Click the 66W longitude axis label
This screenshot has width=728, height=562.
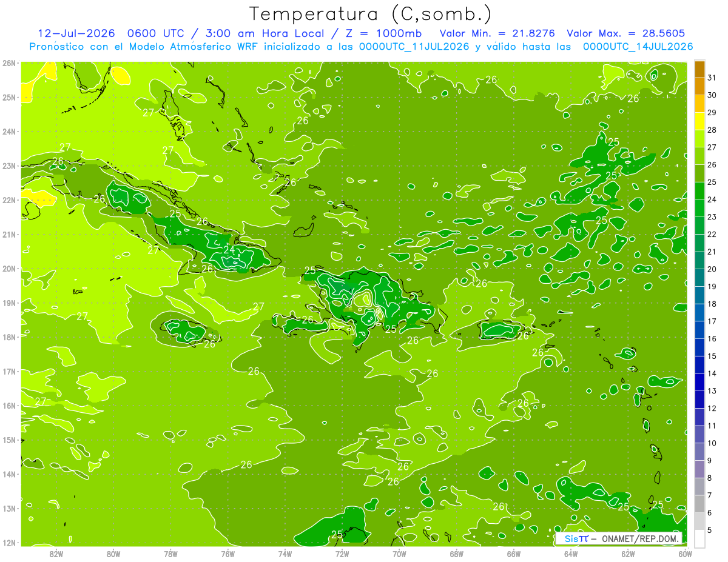514,554
